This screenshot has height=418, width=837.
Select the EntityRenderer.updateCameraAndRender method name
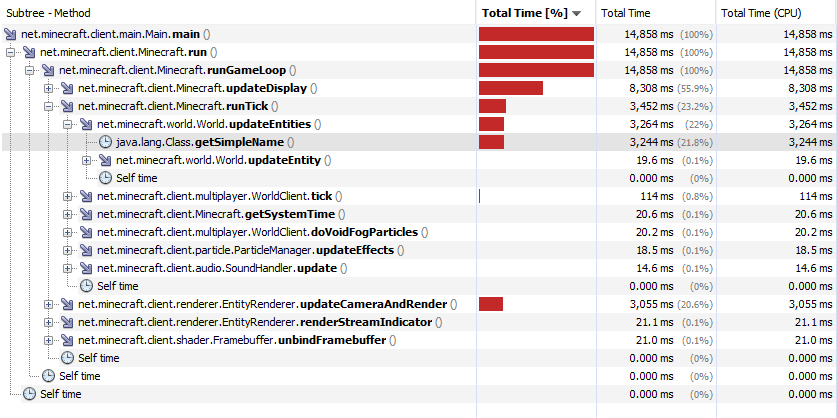click(268, 304)
